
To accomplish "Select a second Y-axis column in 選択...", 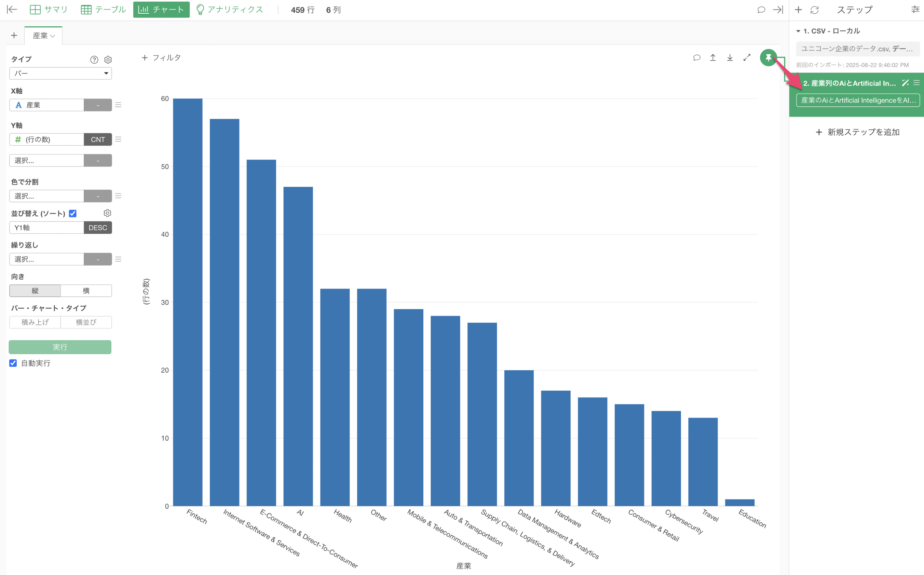I will click(46, 160).
